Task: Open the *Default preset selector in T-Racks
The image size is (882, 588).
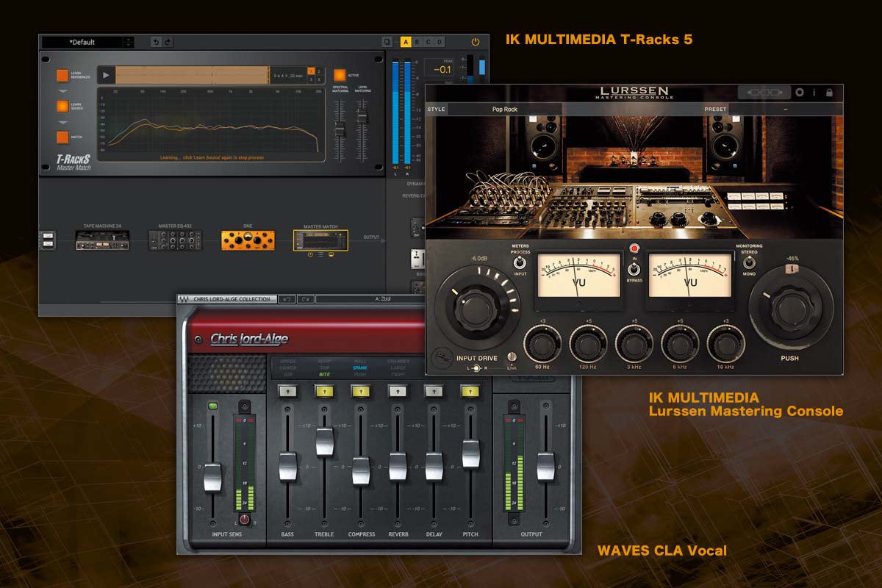Action: pos(82,42)
